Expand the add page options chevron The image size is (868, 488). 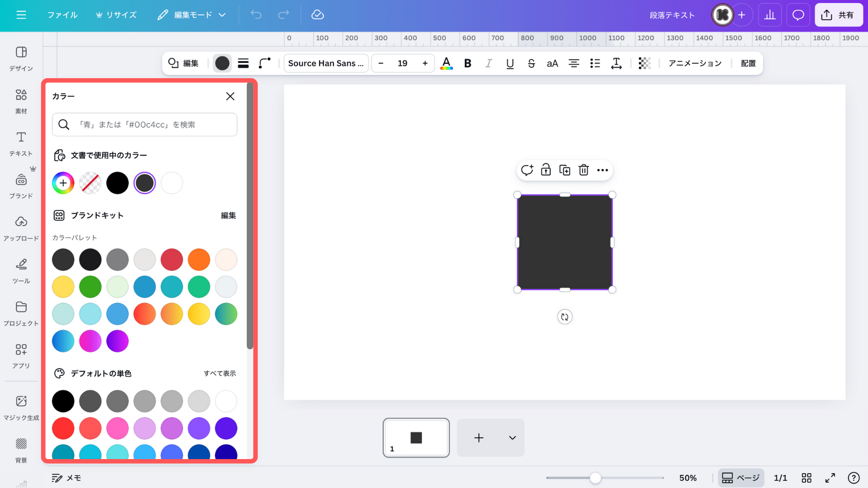(512, 437)
